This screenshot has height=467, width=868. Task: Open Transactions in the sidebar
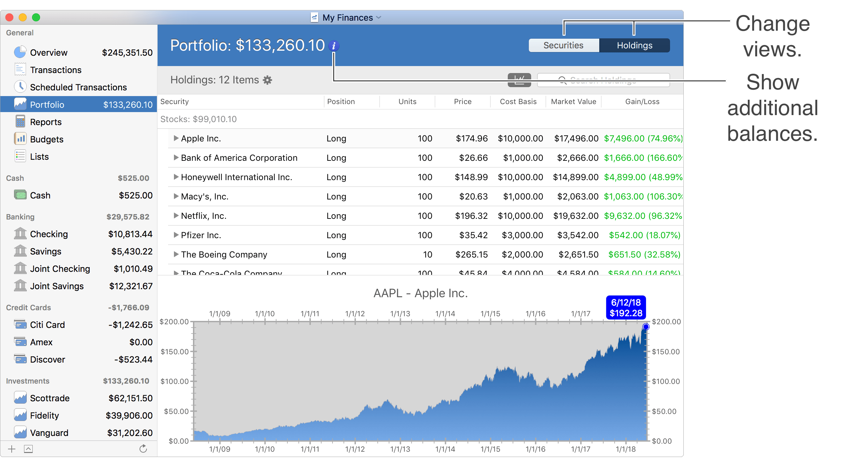pos(56,70)
